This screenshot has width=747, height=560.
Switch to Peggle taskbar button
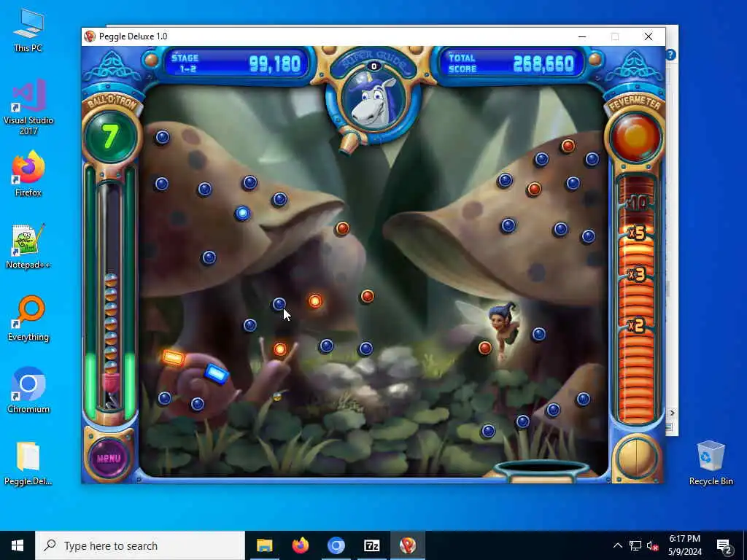point(407,545)
